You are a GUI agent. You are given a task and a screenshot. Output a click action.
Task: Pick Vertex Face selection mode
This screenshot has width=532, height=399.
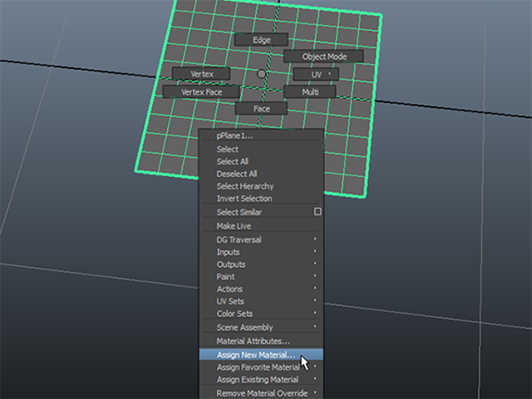tap(201, 92)
